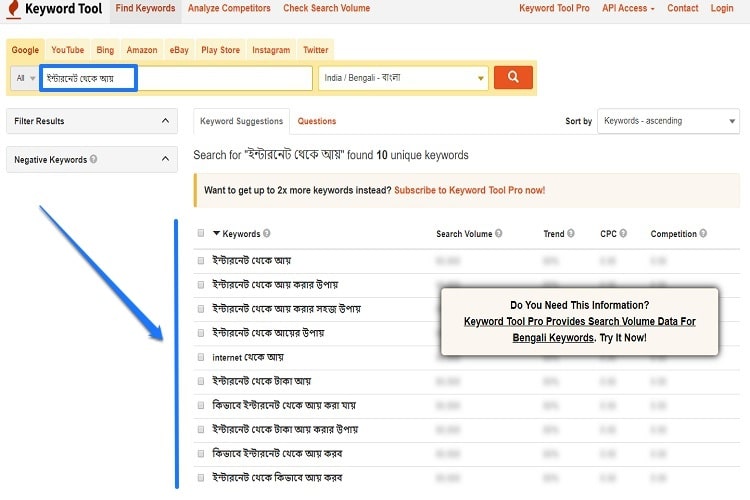
Task: Check box for 'ইন্টারনেট থেকে টাকা আয়' row
Action: tap(201, 381)
